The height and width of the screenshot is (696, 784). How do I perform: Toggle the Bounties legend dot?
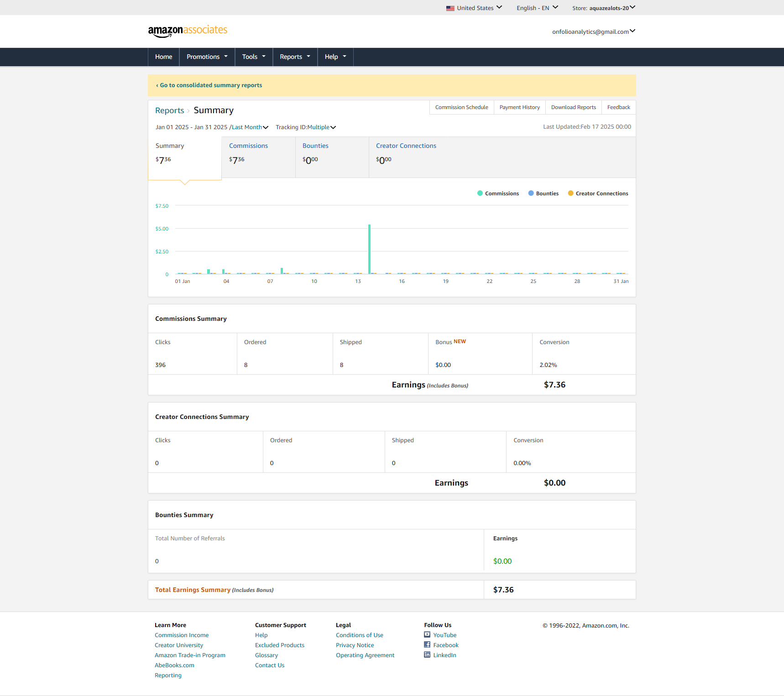click(x=531, y=193)
